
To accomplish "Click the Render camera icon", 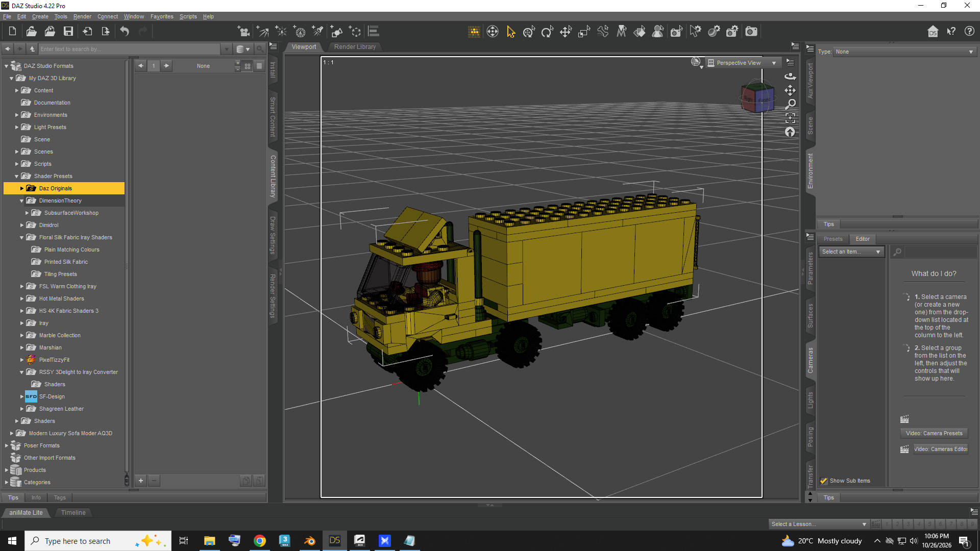I will (751, 32).
